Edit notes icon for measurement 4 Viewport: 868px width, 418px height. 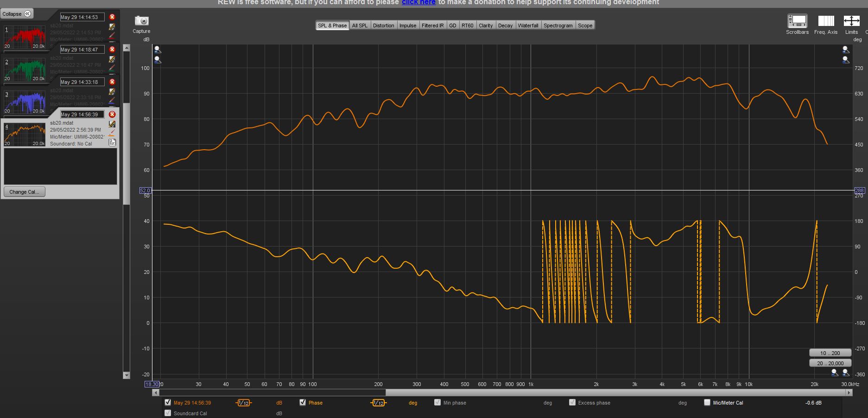(112, 124)
